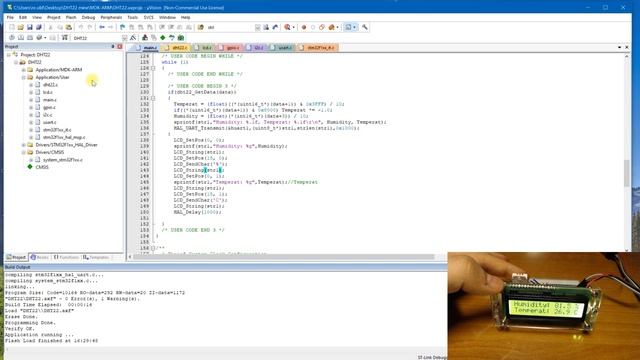Expand the dht22.c node in project tree
The image size is (640, 360).
(31, 85)
